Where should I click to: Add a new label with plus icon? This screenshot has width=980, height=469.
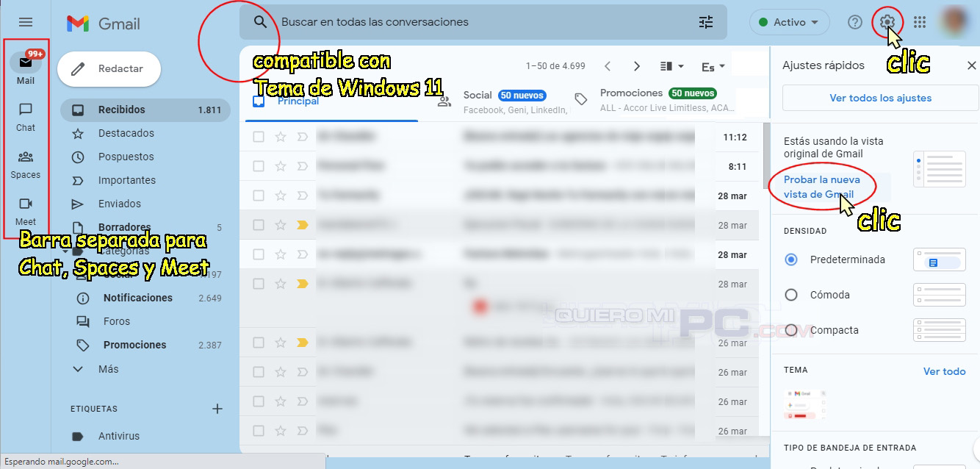[217, 409]
